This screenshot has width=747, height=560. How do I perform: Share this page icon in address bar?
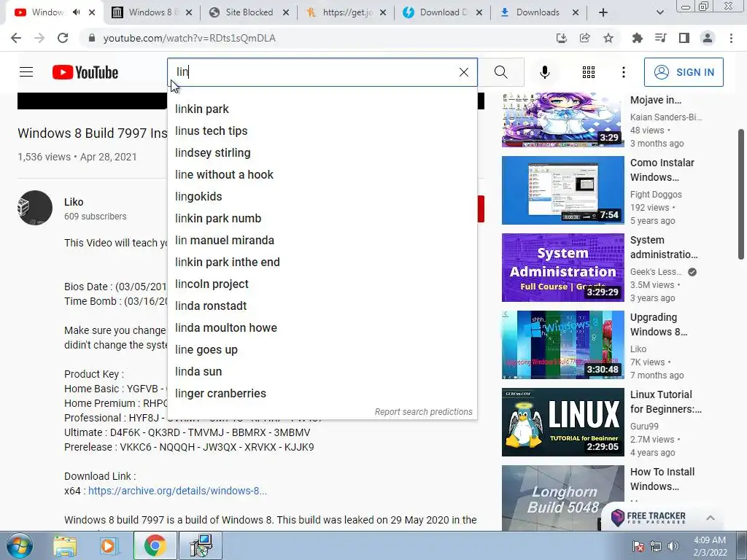tap(585, 38)
